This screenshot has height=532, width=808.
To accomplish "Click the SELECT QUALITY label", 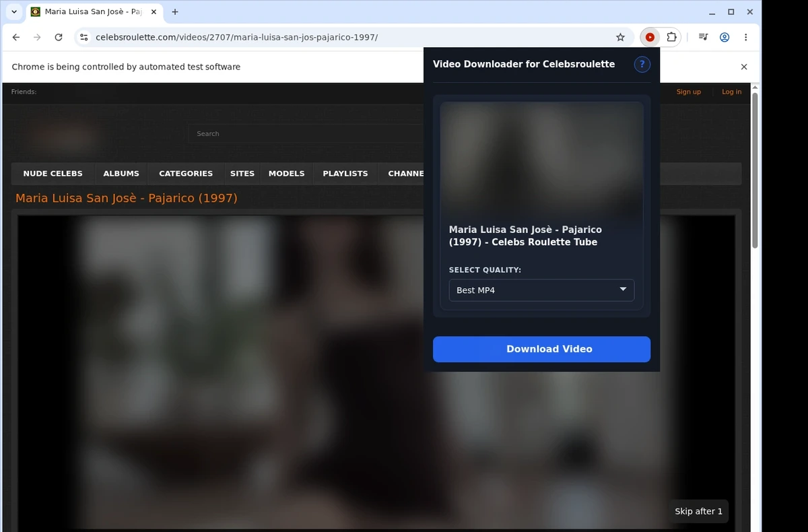I will [485, 270].
